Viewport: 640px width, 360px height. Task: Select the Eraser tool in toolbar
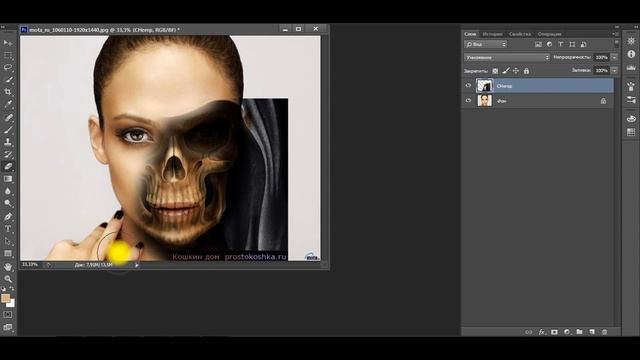[x=8, y=167]
